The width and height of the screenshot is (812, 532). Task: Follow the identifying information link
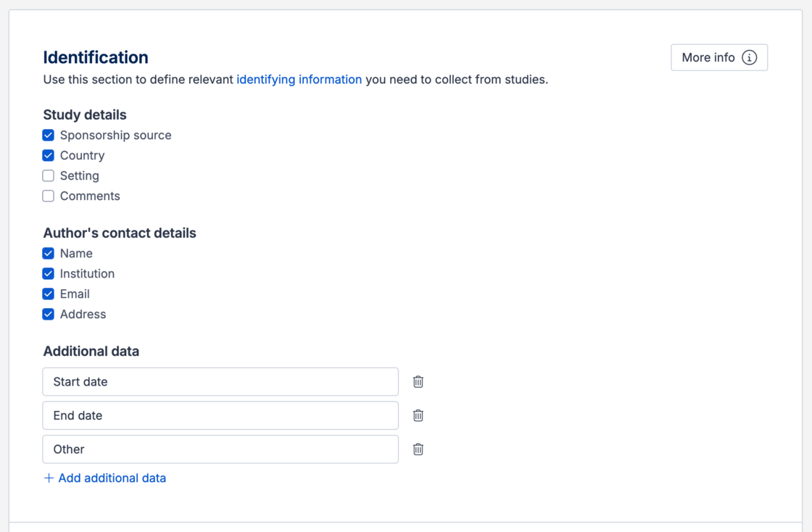coord(299,80)
